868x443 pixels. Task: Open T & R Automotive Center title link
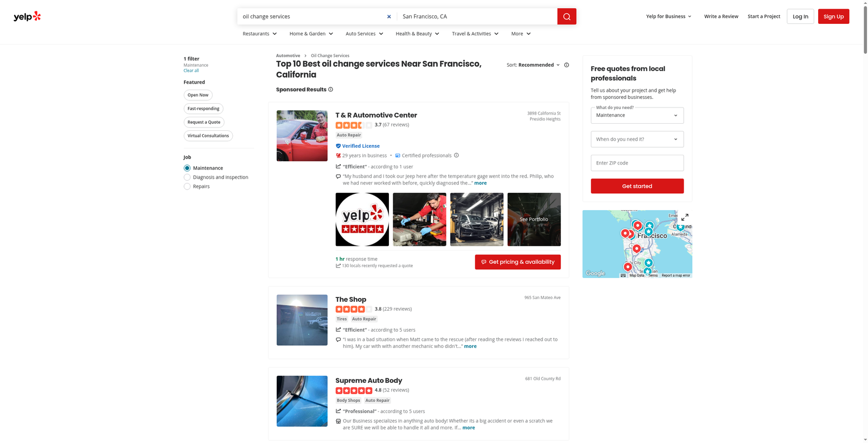[376, 115]
